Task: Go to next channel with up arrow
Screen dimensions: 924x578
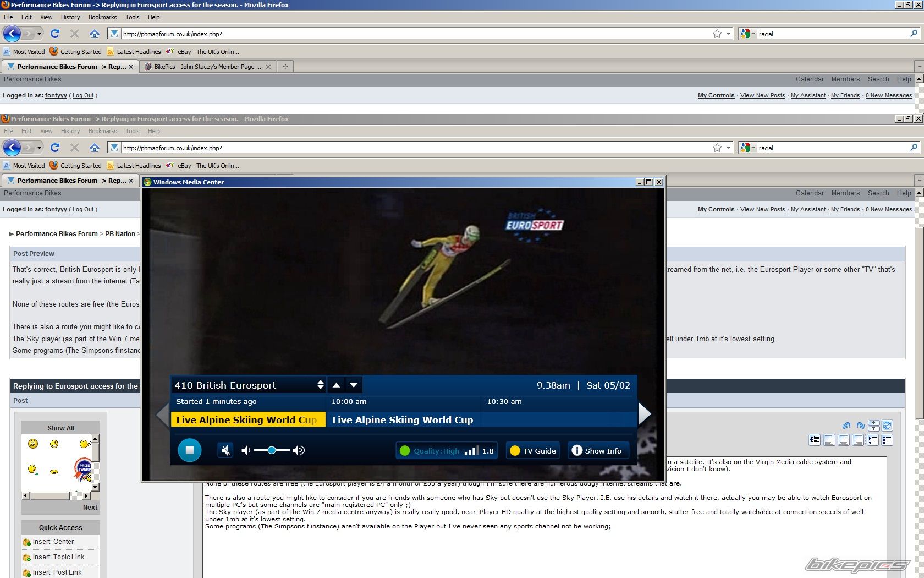Action: [x=337, y=385]
